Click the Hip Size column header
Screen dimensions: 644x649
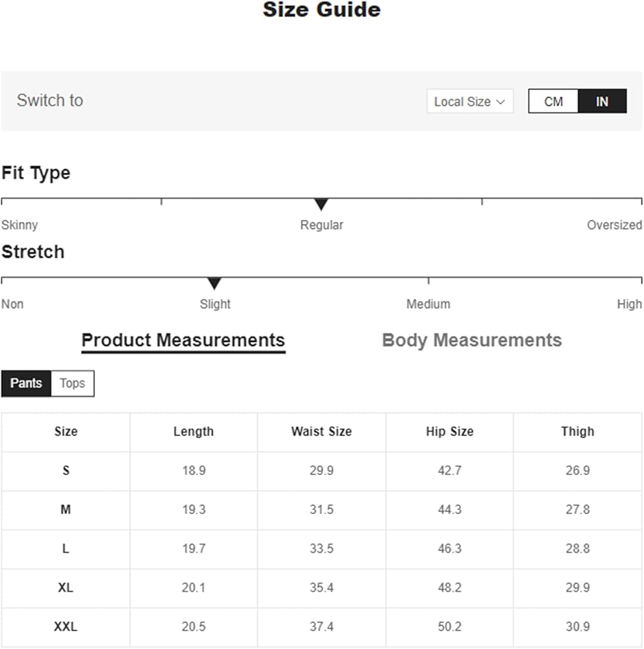coord(449,432)
